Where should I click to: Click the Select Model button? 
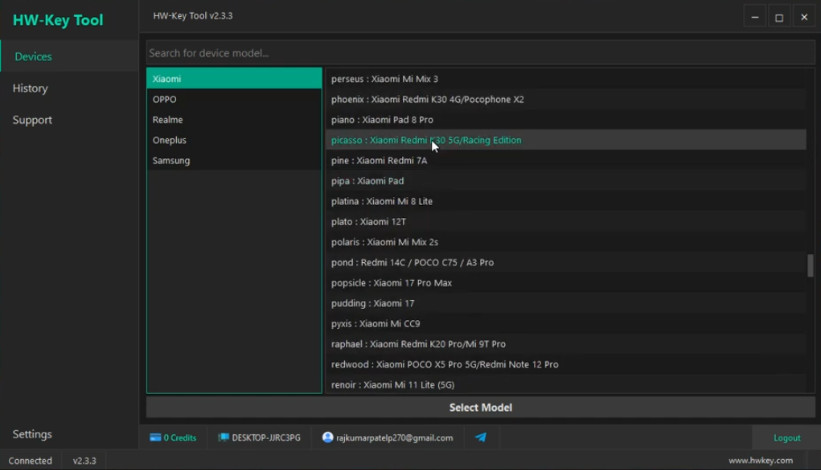click(480, 407)
